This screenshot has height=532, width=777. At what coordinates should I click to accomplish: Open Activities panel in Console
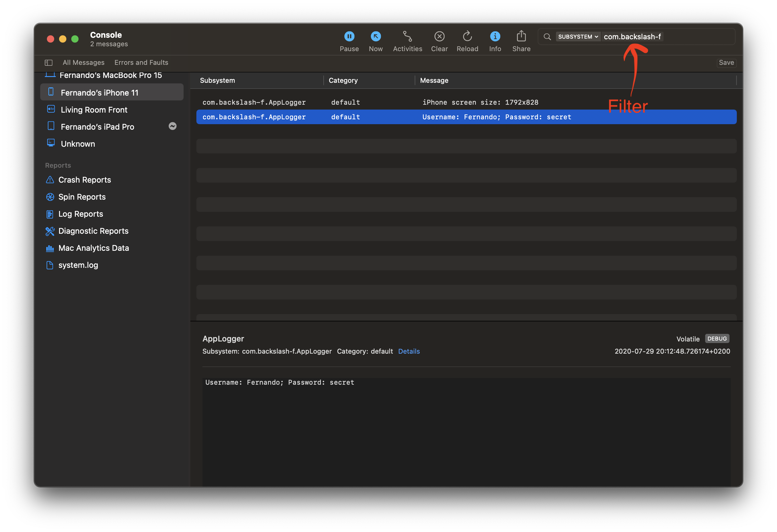pos(407,37)
